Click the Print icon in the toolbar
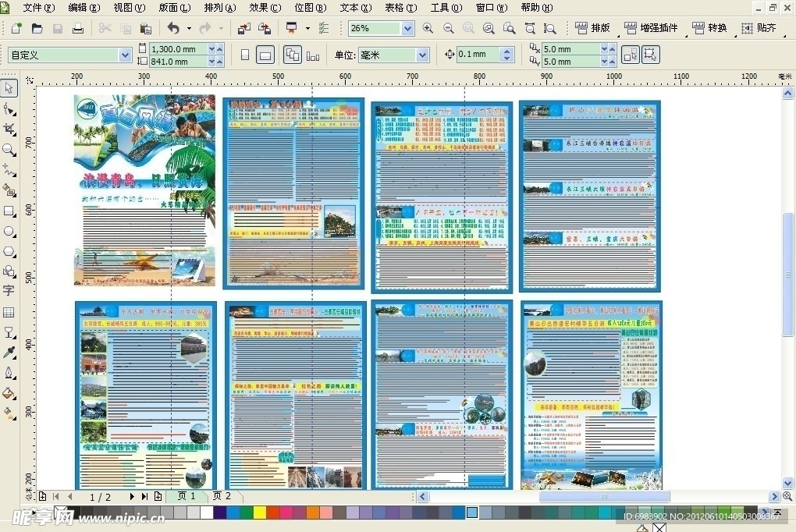This screenshot has height=532, width=796. tap(78, 29)
